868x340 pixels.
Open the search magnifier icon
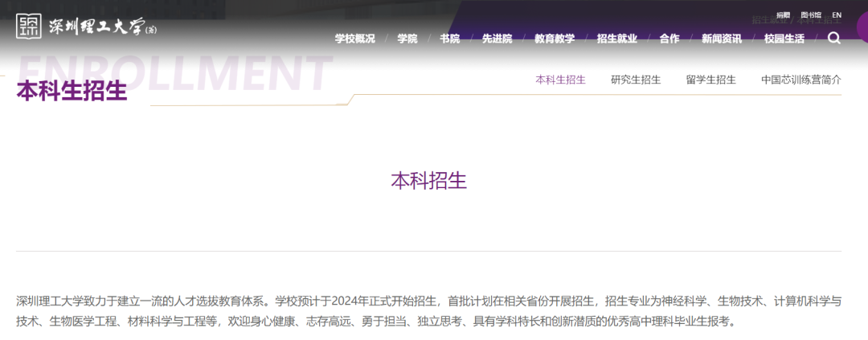[x=834, y=38]
